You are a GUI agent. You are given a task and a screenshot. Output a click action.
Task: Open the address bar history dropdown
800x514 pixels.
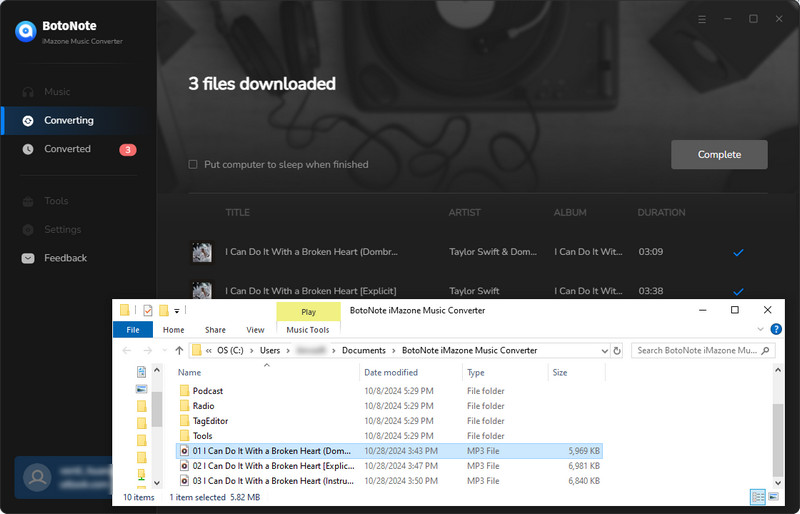(605, 351)
